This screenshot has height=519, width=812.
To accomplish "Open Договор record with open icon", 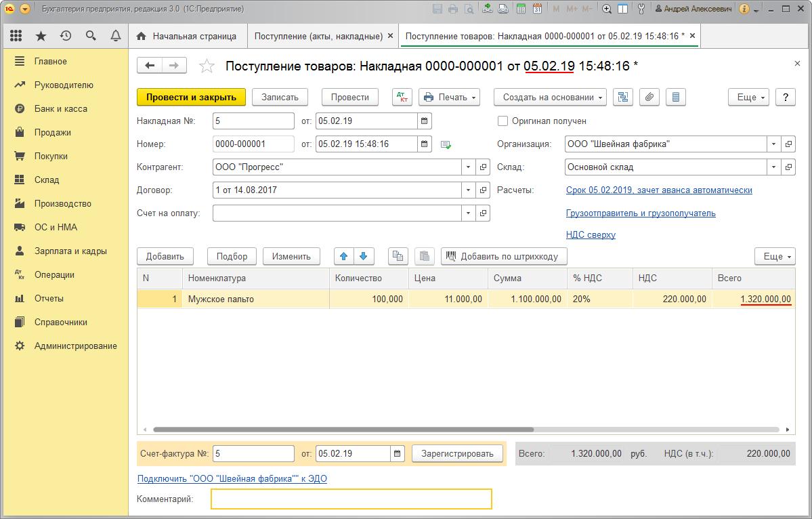I will [483, 190].
